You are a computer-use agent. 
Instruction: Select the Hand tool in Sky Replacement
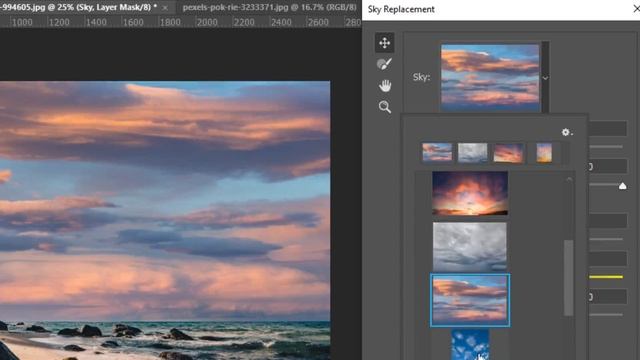click(384, 86)
